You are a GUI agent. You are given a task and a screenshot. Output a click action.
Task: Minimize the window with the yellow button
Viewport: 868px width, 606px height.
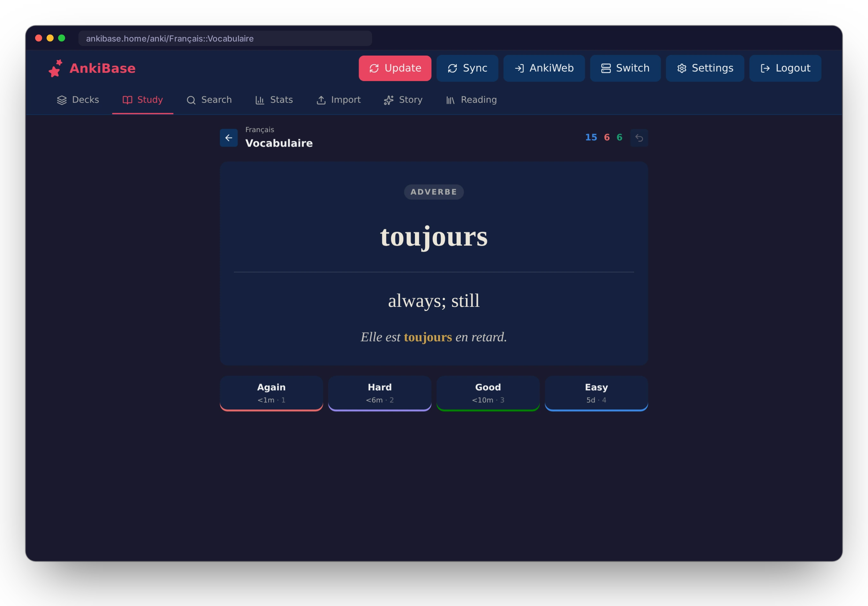50,38
